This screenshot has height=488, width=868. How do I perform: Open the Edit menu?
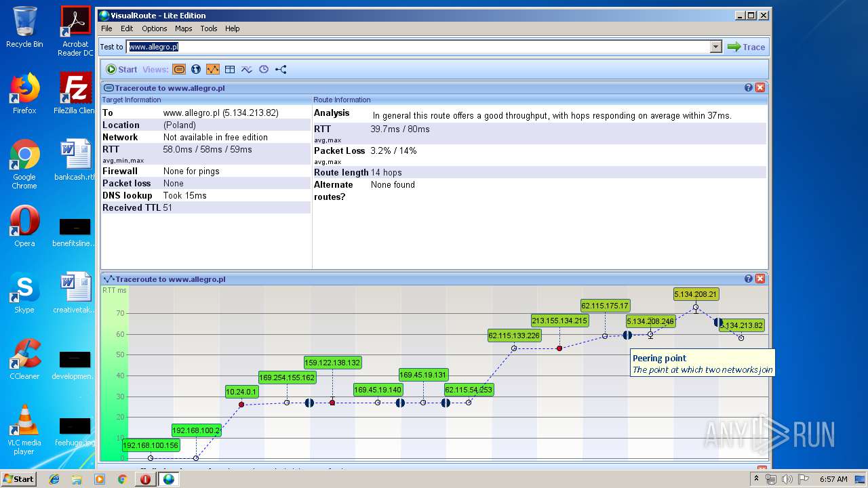[x=127, y=28]
